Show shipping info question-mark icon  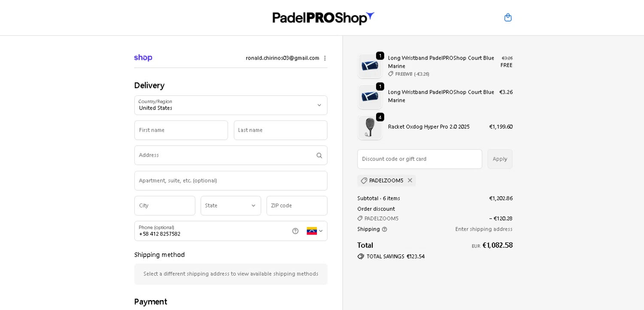pos(384,229)
